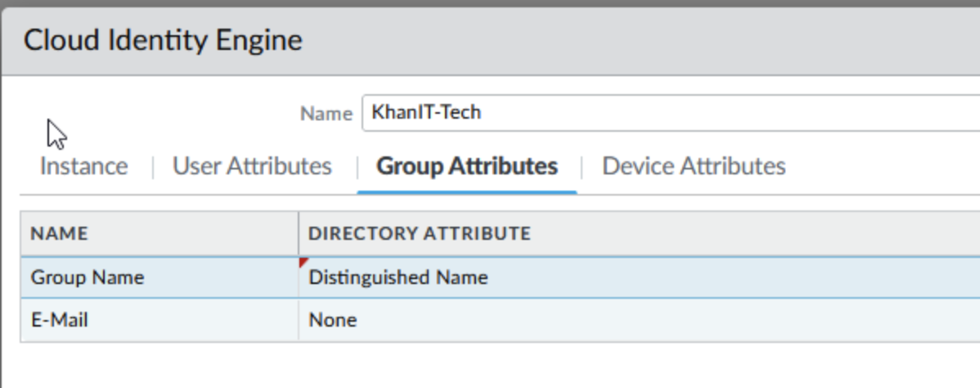Click the empty area below the attribute table
Screen dimensions: 980x388
pyautogui.click(x=491, y=365)
